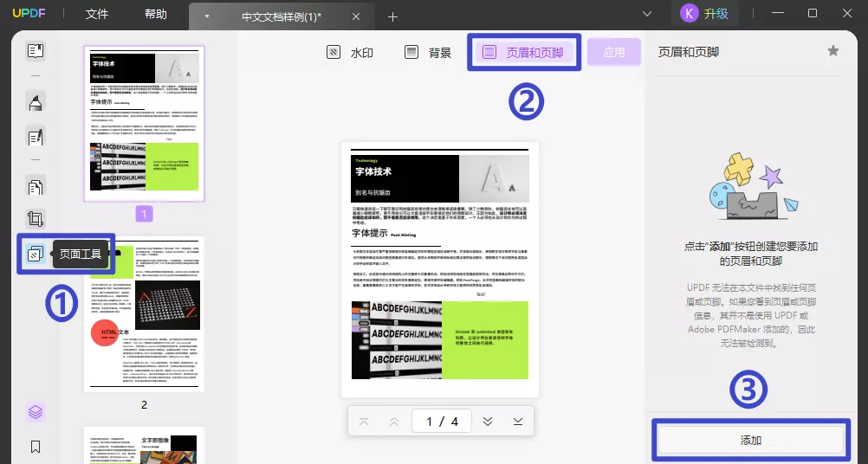Click the page number field

coord(442,422)
